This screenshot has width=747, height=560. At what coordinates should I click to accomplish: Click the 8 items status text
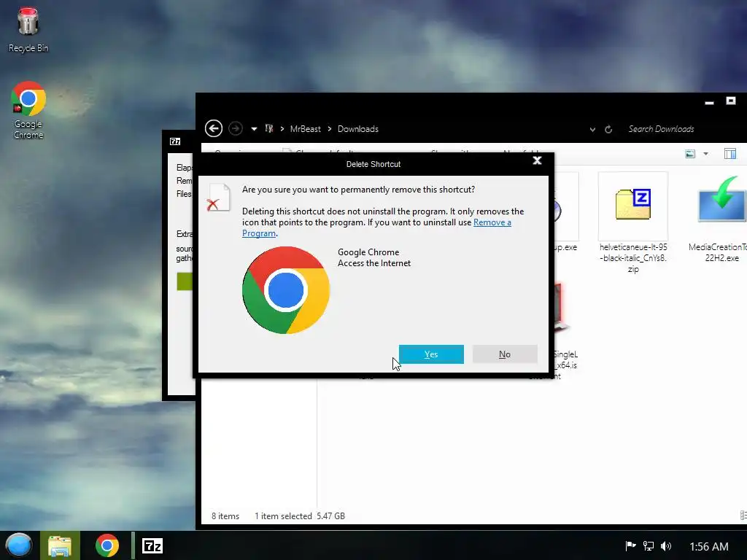click(x=225, y=516)
